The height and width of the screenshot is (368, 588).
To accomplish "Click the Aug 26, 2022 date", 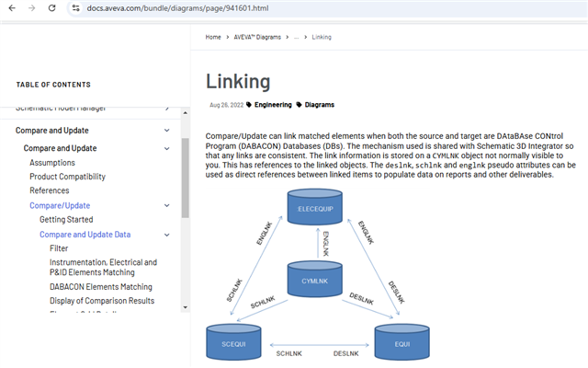I will [x=227, y=105].
